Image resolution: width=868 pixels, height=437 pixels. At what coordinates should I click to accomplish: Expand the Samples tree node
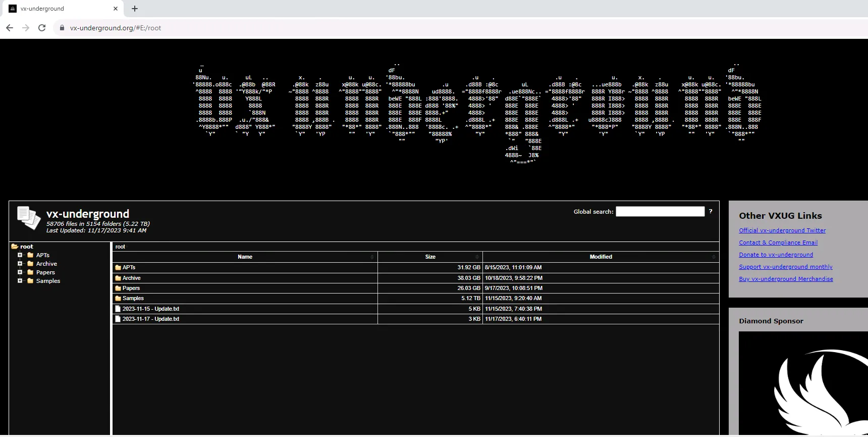click(x=20, y=281)
